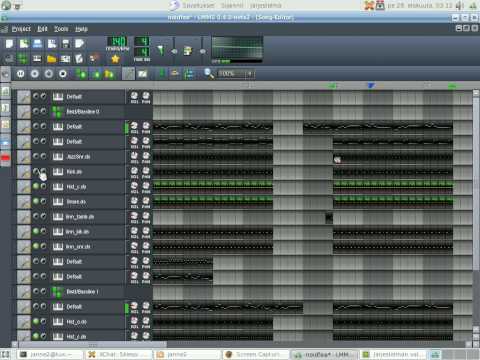Image resolution: width=480 pixels, height=360 pixels.
Task: Pause song playback in Song Editor
Action: tap(20, 74)
